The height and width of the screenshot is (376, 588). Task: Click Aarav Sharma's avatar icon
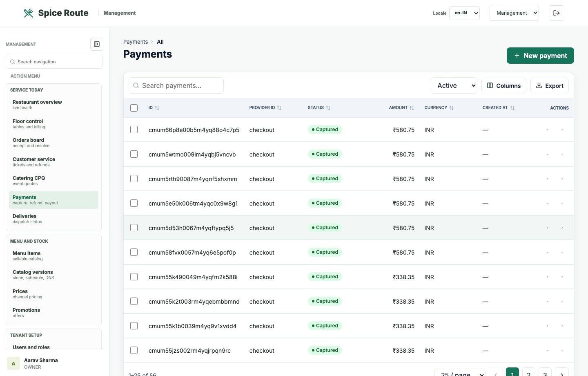13,363
